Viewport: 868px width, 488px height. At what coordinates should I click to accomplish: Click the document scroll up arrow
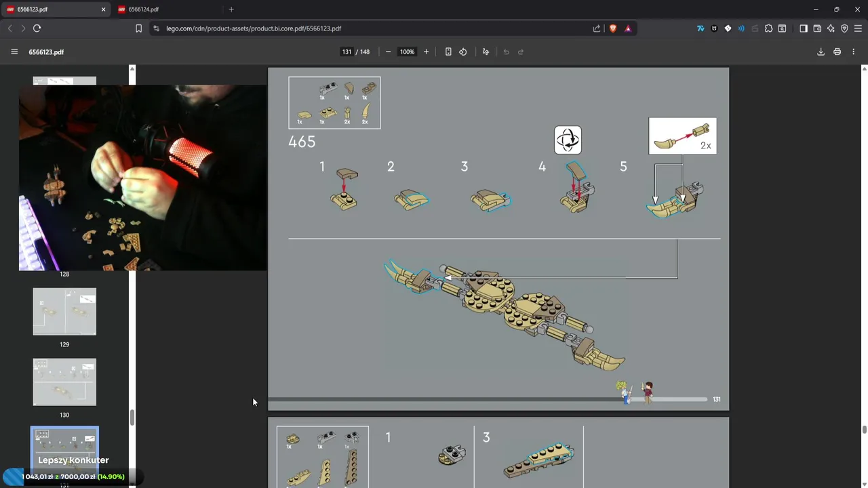tap(864, 68)
